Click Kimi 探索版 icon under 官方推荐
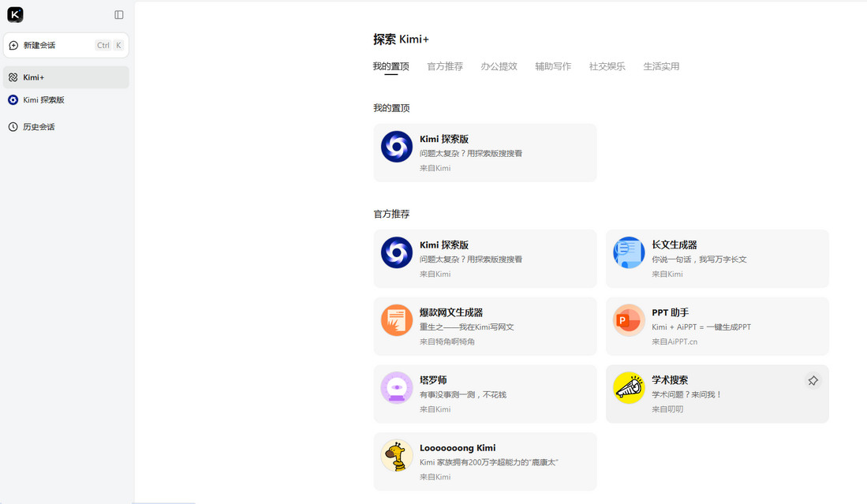The width and height of the screenshot is (867, 504). coord(397,252)
